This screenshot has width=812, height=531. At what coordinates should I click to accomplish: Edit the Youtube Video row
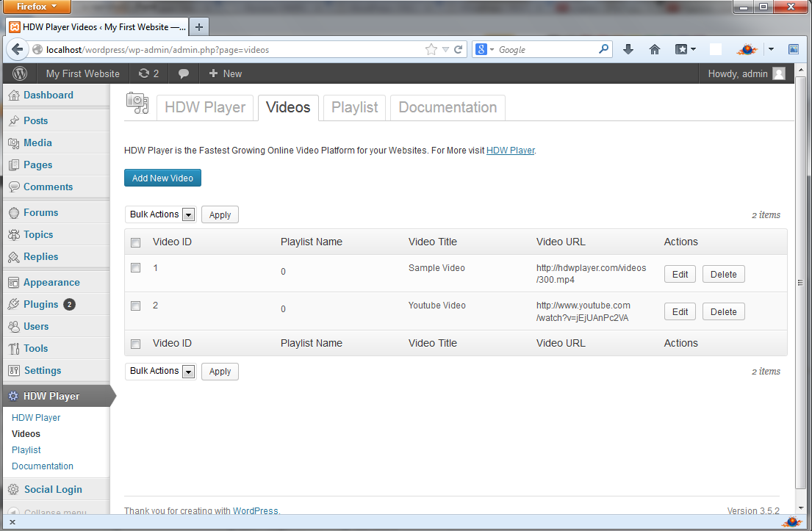click(680, 311)
